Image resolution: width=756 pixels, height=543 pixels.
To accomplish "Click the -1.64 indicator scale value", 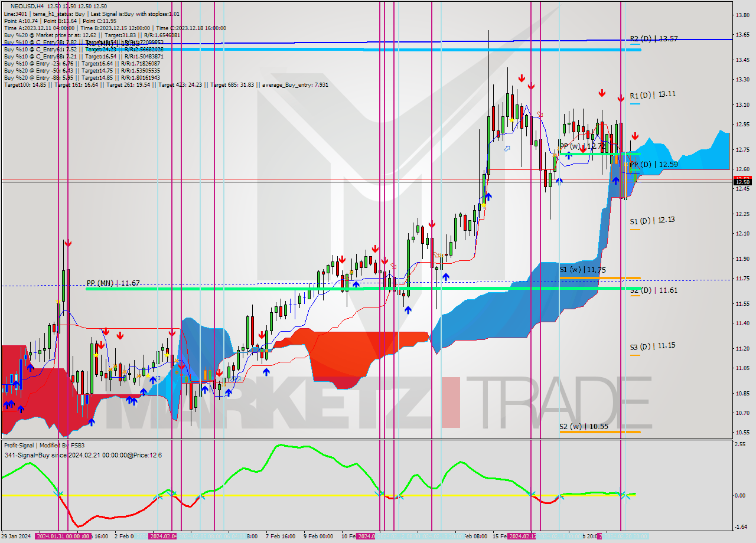I will [741, 527].
